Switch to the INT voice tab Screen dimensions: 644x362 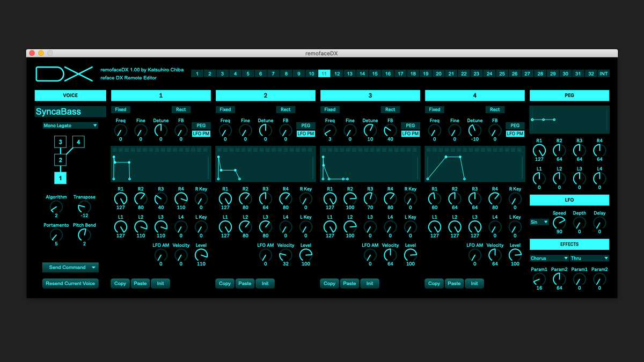click(x=603, y=73)
